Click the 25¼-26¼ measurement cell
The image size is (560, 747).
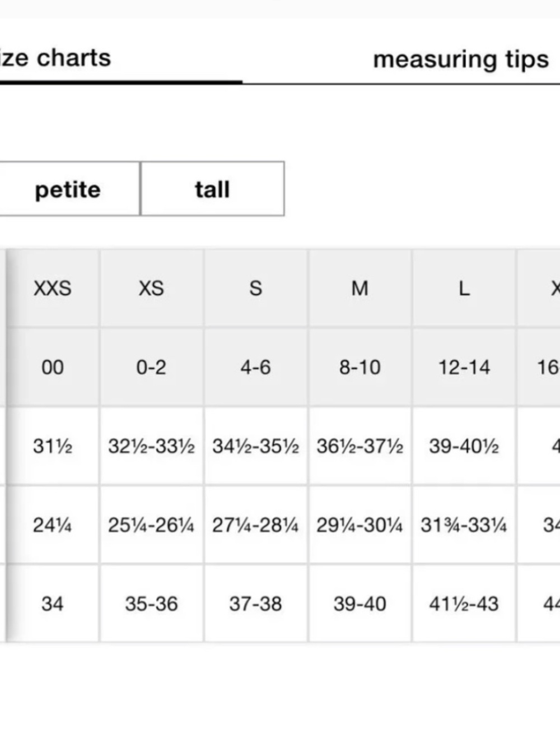pyautogui.click(x=151, y=525)
